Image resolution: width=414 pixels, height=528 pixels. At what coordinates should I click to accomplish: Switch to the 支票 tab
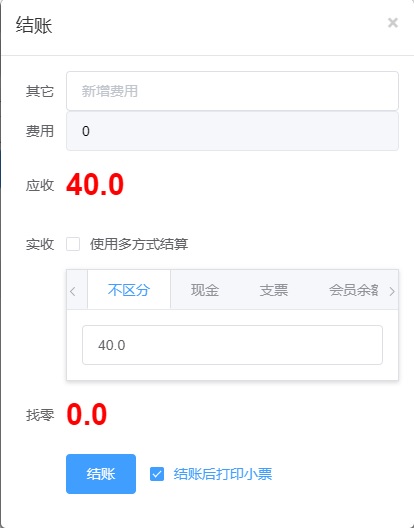point(274,290)
